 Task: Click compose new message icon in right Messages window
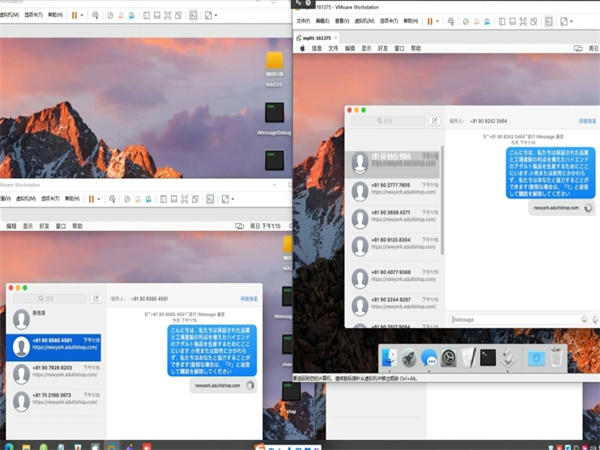click(434, 120)
